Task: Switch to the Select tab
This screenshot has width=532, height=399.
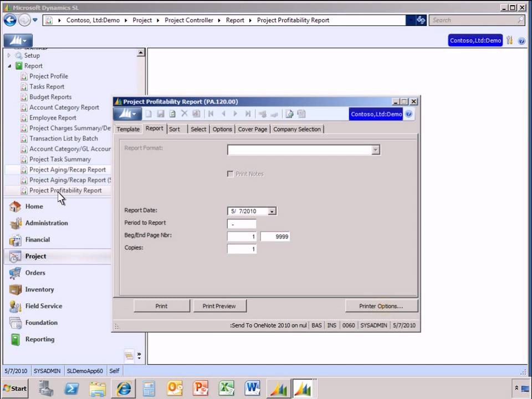Action: click(198, 129)
